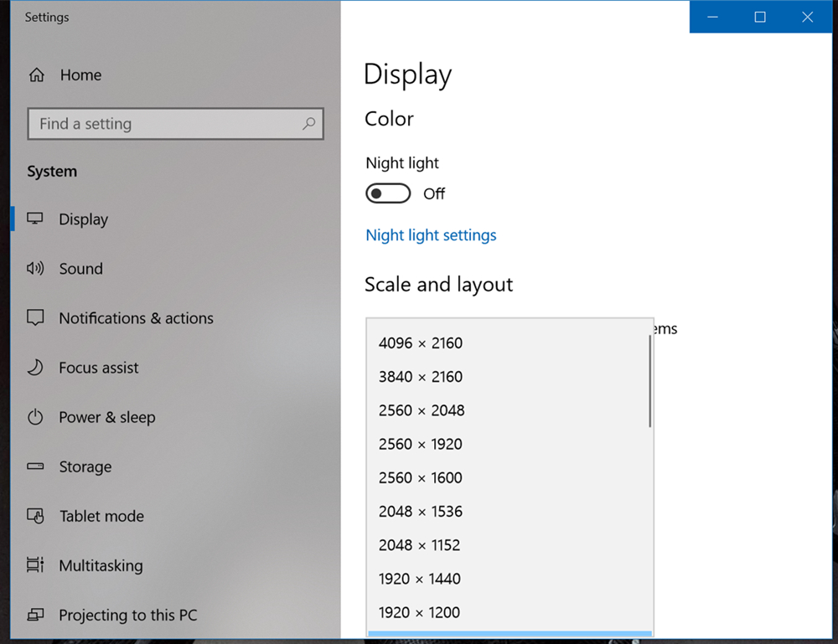The image size is (838, 644).
Task: Click the Multitasking icon
Action: click(x=35, y=565)
